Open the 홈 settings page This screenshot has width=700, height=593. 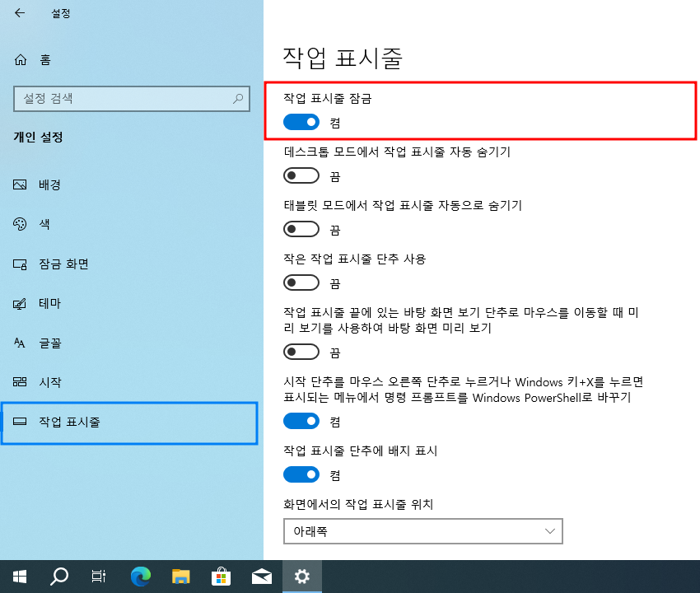32,59
